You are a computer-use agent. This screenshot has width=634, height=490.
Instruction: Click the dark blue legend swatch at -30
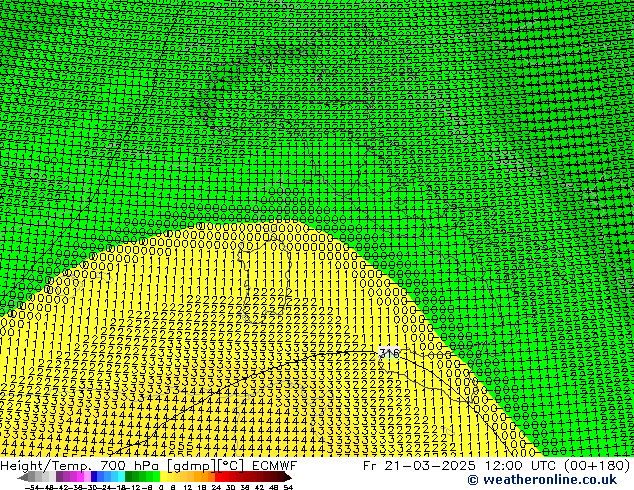coord(94,476)
